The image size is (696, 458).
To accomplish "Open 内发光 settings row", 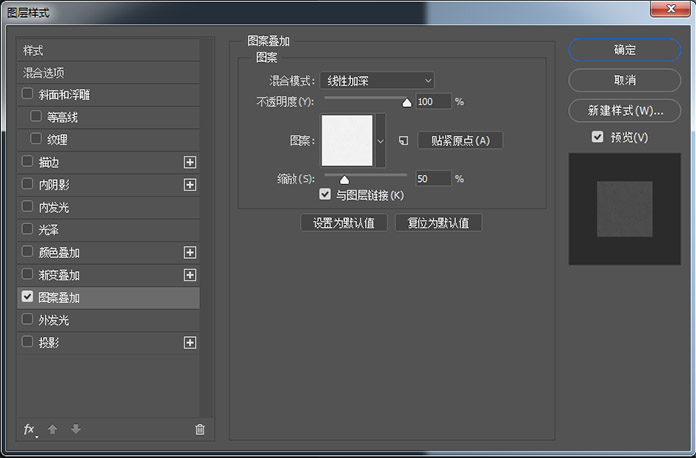I will click(108, 208).
